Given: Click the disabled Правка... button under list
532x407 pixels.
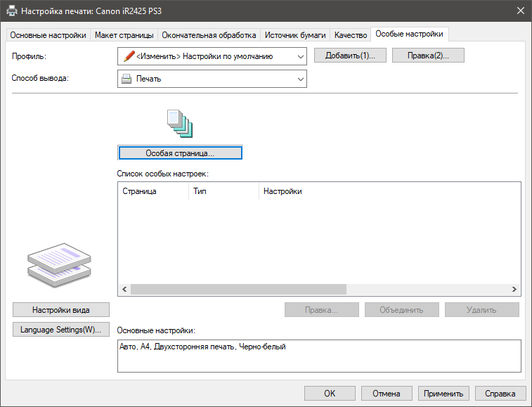Looking at the screenshot, I should click(322, 309).
